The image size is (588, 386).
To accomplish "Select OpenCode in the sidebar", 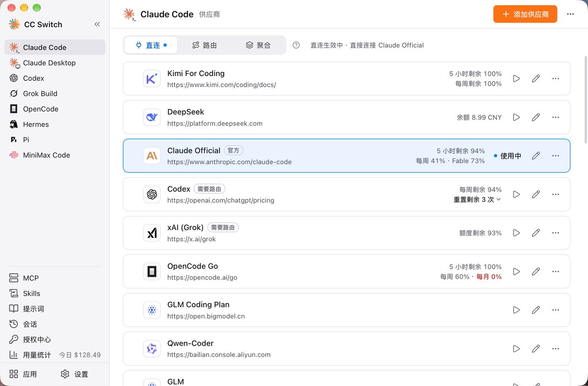I will coord(55,109).
